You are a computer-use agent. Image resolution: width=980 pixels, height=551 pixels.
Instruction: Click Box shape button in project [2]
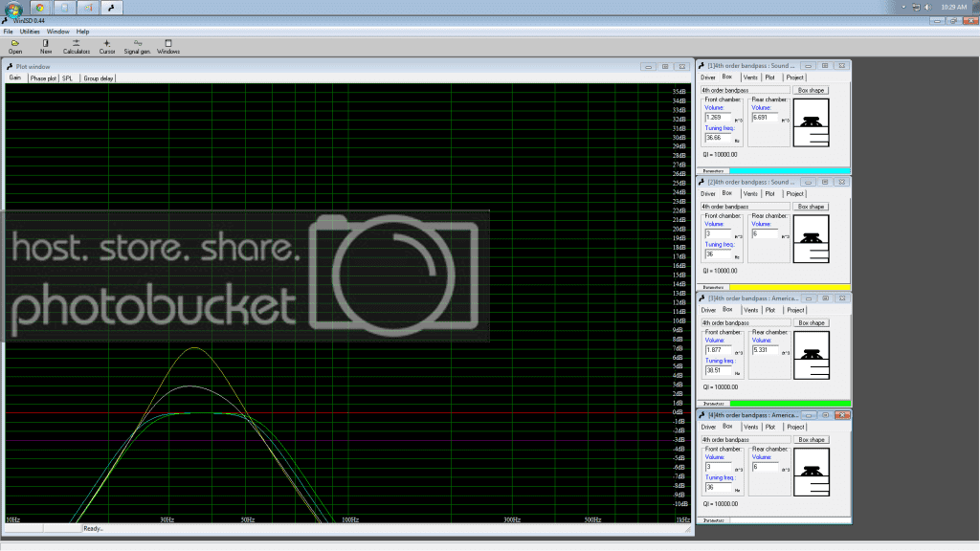[811, 207]
